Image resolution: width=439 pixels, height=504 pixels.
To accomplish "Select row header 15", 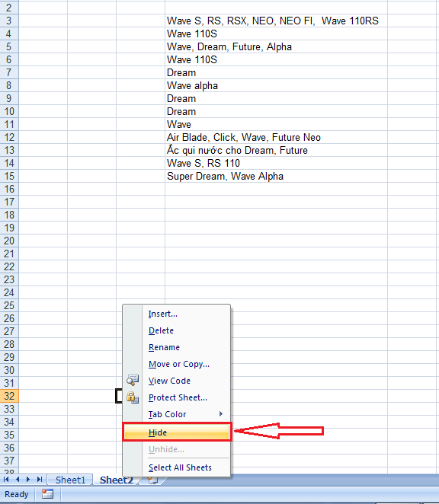I will (x=9, y=176).
